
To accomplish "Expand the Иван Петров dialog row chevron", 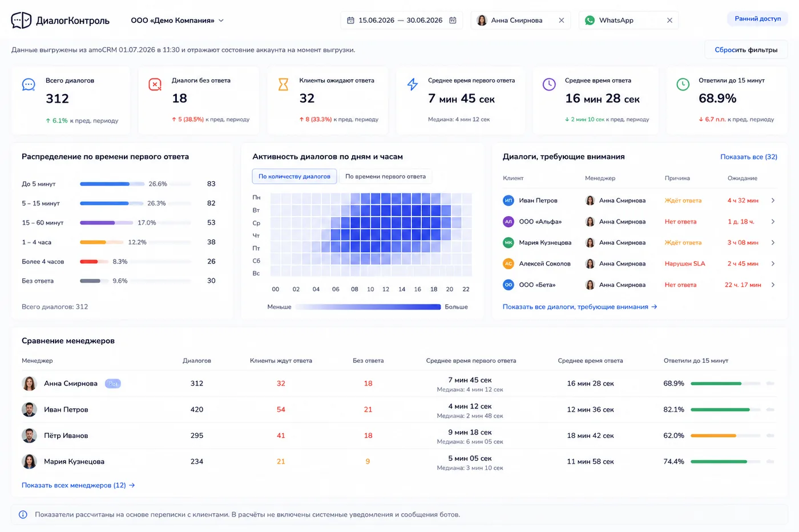I will click(x=773, y=201).
